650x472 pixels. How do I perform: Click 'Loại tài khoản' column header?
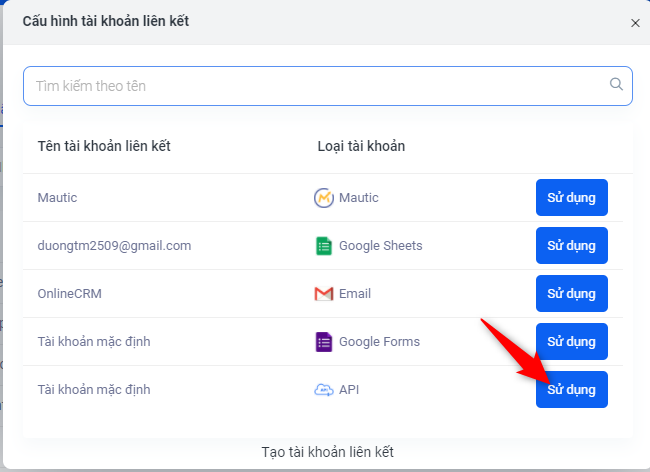(x=361, y=146)
